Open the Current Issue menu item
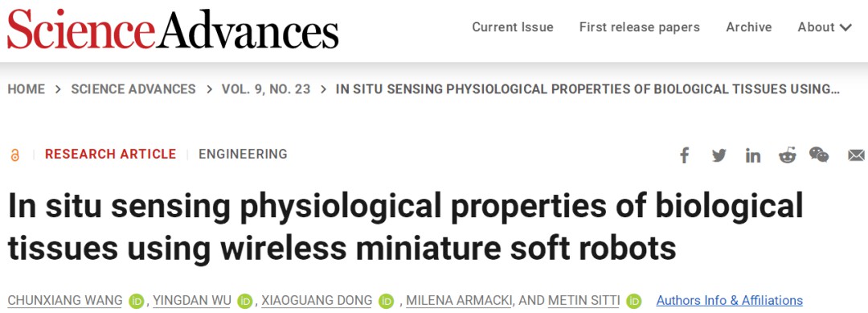 coord(513,27)
